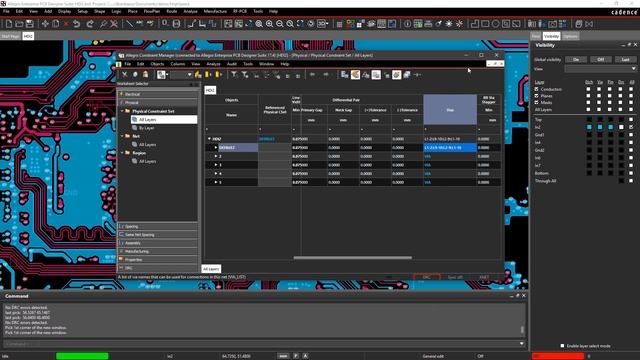
Task: Click the Open folder icon in main toolbar
Action: 19,24
